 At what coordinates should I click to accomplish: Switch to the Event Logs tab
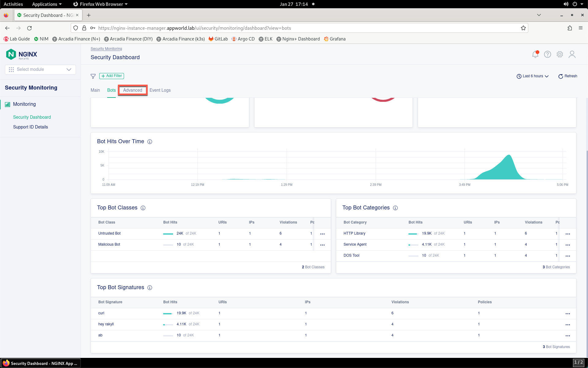160,90
